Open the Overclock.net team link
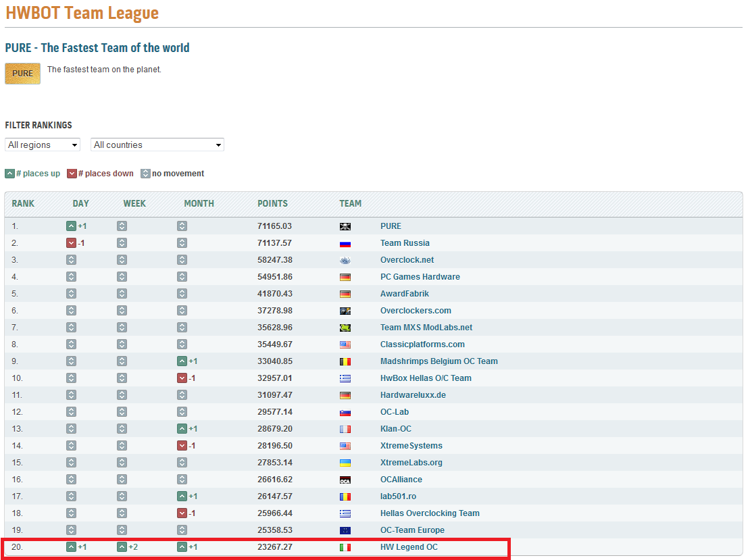Screen dimensions: 750x560 coord(407,260)
